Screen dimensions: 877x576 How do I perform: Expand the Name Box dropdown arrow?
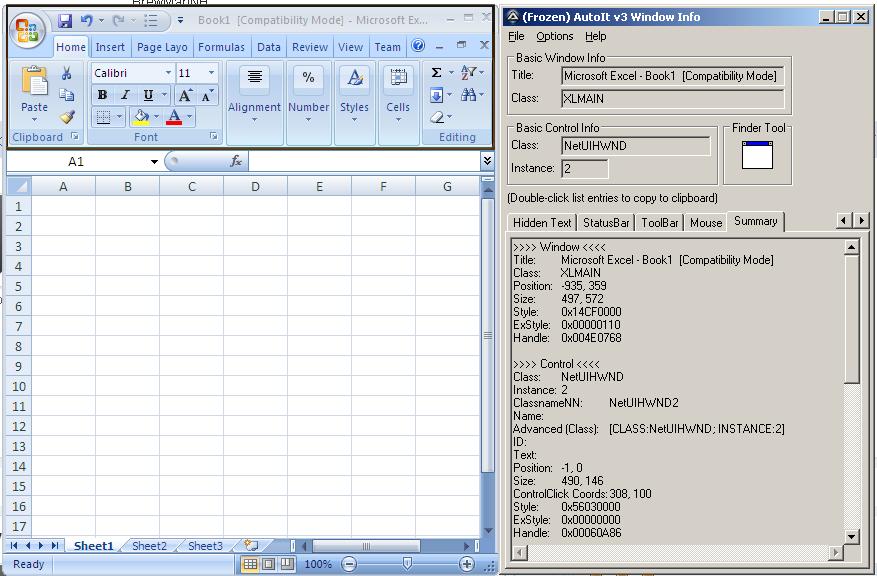[154, 162]
